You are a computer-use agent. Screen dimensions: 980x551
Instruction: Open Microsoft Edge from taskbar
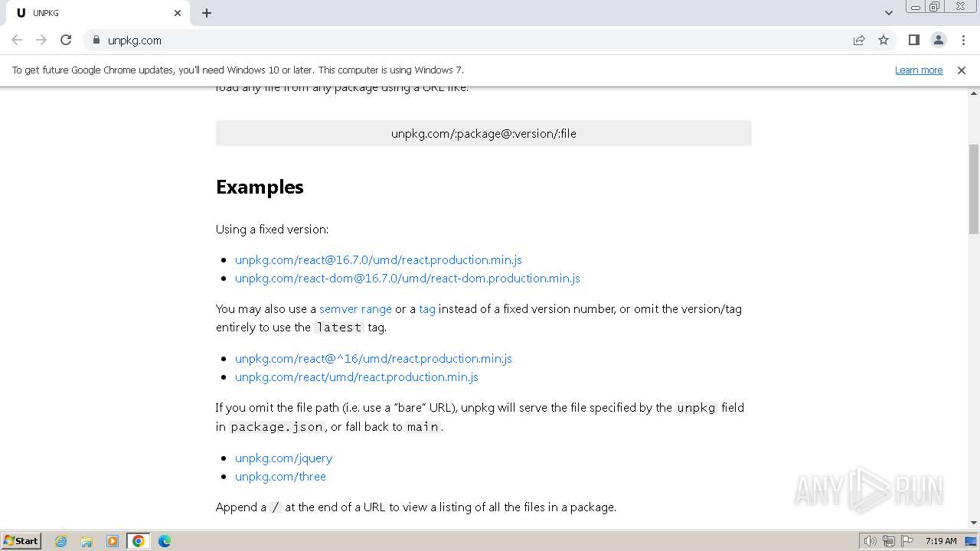(x=165, y=541)
